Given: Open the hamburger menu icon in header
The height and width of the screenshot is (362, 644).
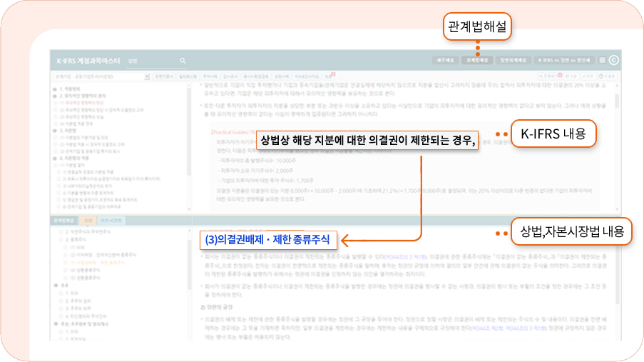Looking at the screenshot, I should (x=602, y=61).
